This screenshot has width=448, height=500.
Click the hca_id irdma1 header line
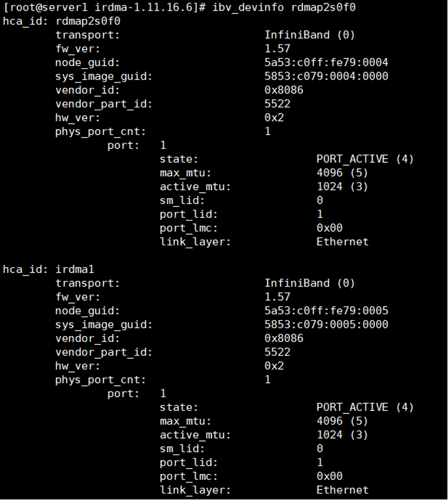coord(48,269)
